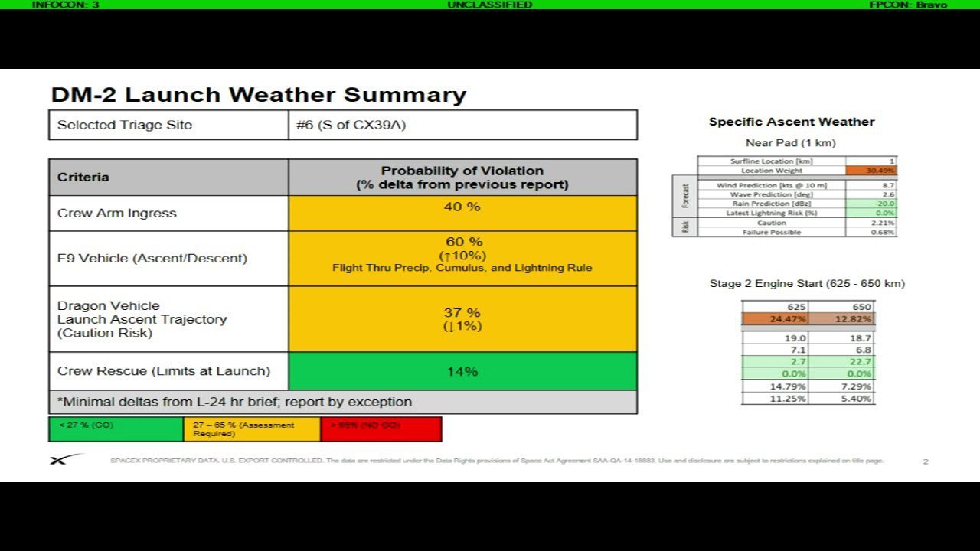Click the 'Wave Prediction [deg]' label
The image size is (980, 551).
click(x=772, y=194)
